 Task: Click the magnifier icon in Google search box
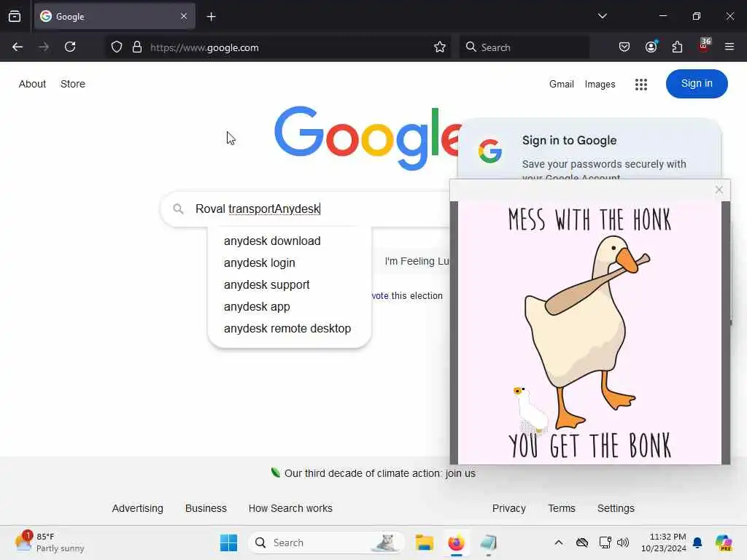coord(178,209)
